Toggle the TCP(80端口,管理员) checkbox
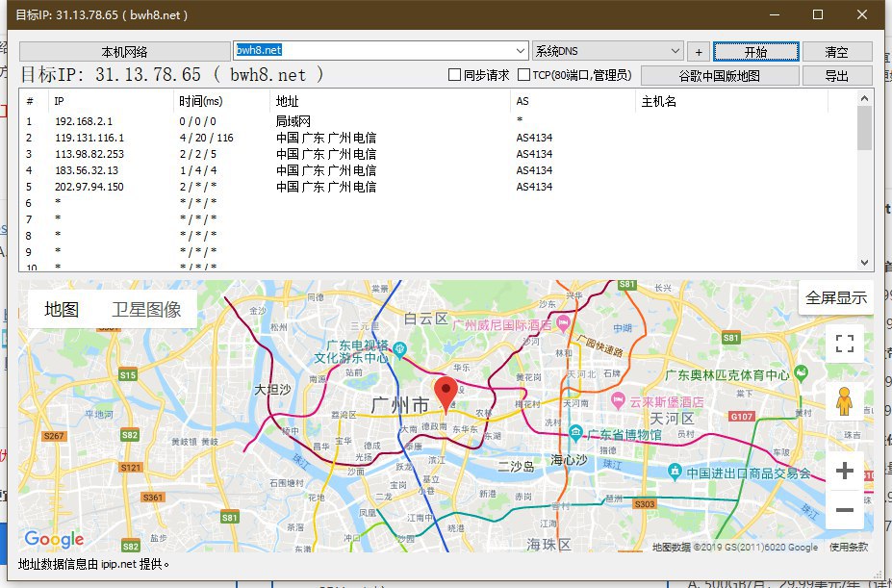This screenshot has height=588, width=892. (x=524, y=75)
